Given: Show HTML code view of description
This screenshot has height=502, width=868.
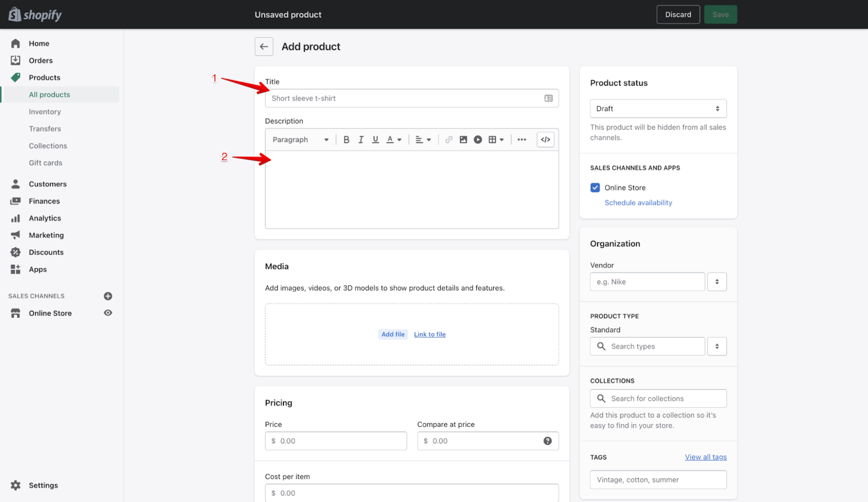Looking at the screenshot, I should coord(545,139).
